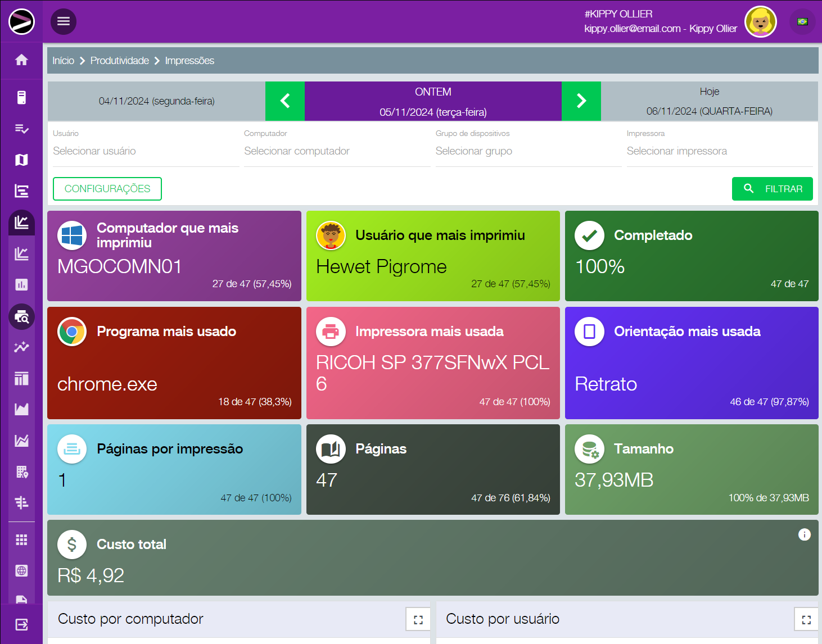The width and height of the screenshot is (822, 644).
Task: Open the hamburger menu button
Action: [x=64, y=21]
